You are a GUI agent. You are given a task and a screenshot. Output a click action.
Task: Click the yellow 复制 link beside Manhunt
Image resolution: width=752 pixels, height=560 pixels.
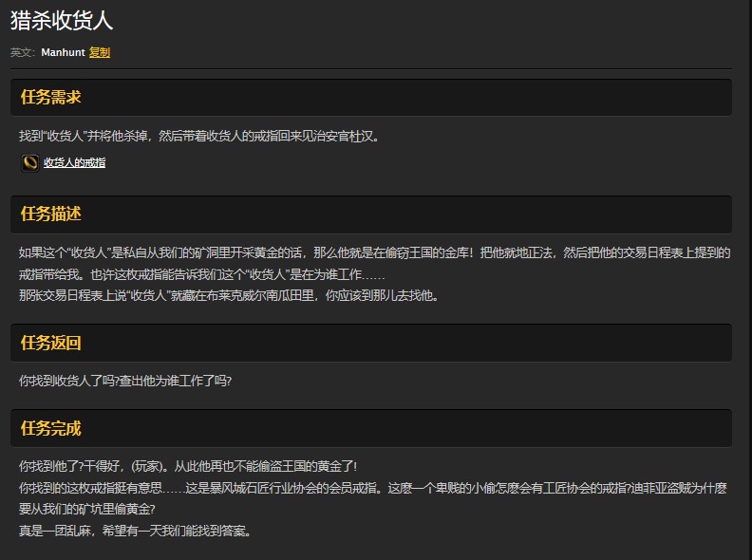click(100, 52)
